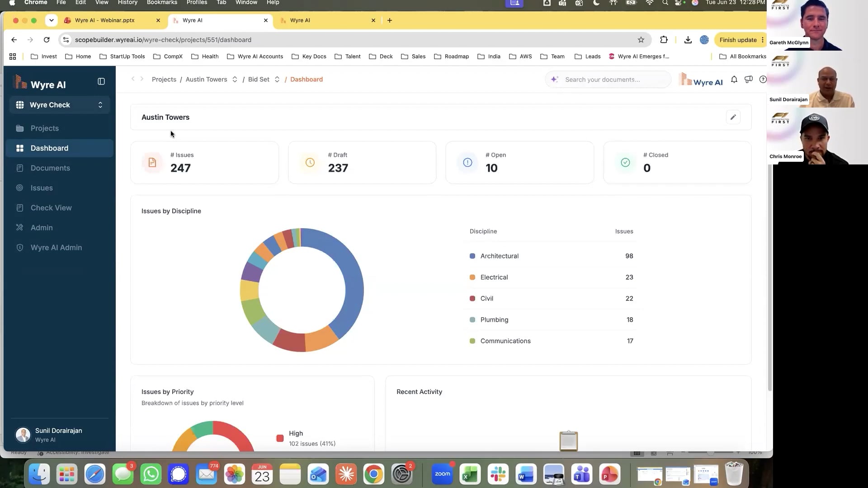Open the Chrome apps grid icon in bookmarks bar

click(13, 56)
